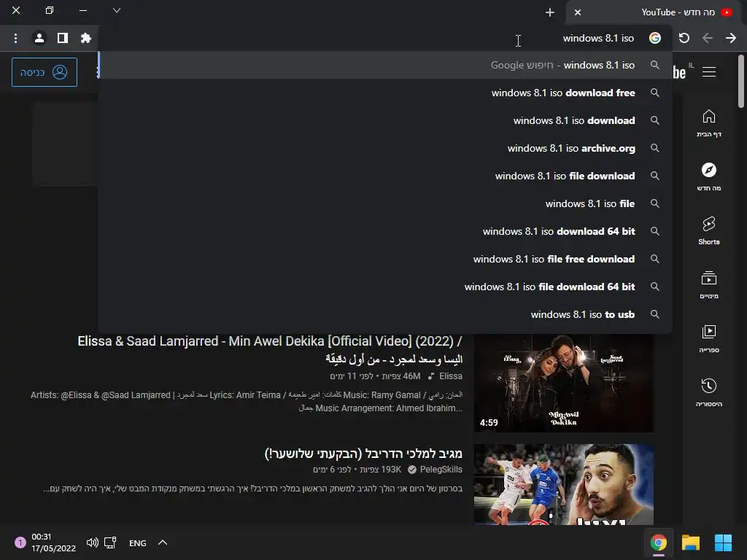The width and height of the screenshot is (747, 560).
Task: Switch the ENG input language indicator
Action: tap(138, 542)
